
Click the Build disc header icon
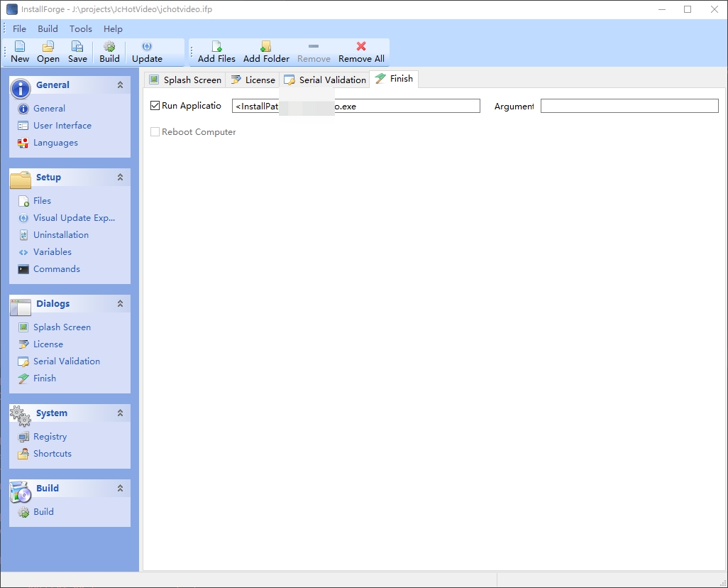click(21, 492)
